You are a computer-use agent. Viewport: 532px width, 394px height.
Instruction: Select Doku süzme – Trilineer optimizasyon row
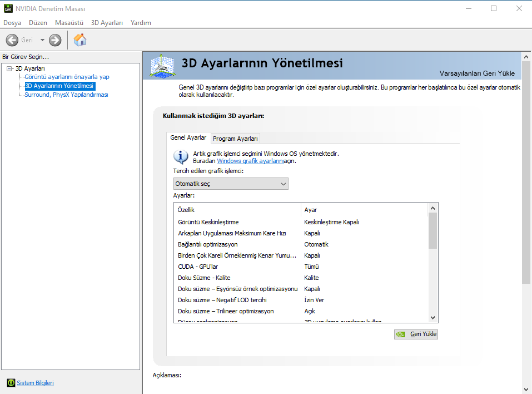point(301,311)
